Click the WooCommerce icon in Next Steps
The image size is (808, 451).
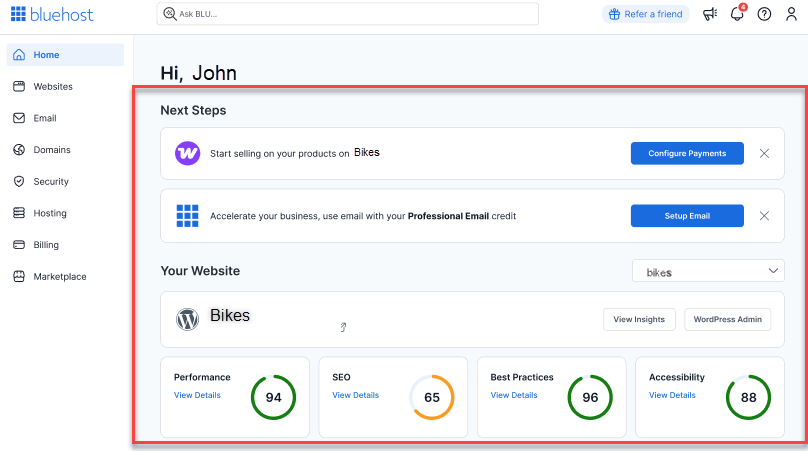tap(187, 153)
